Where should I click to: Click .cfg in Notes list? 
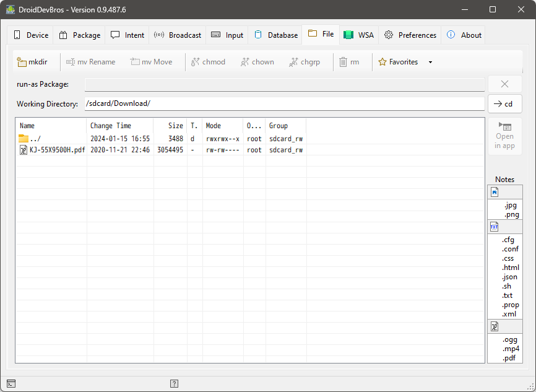point(508,240)
